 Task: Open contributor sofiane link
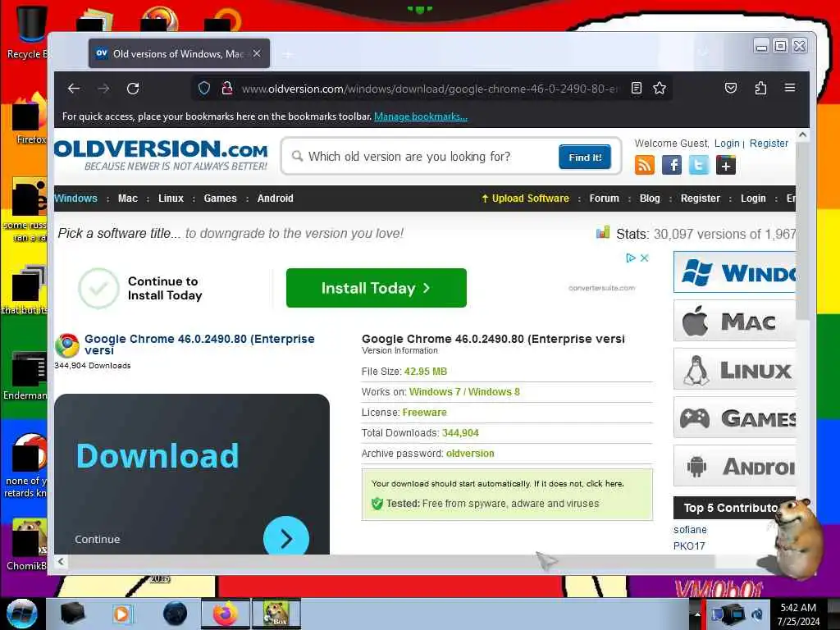[690, 529]
